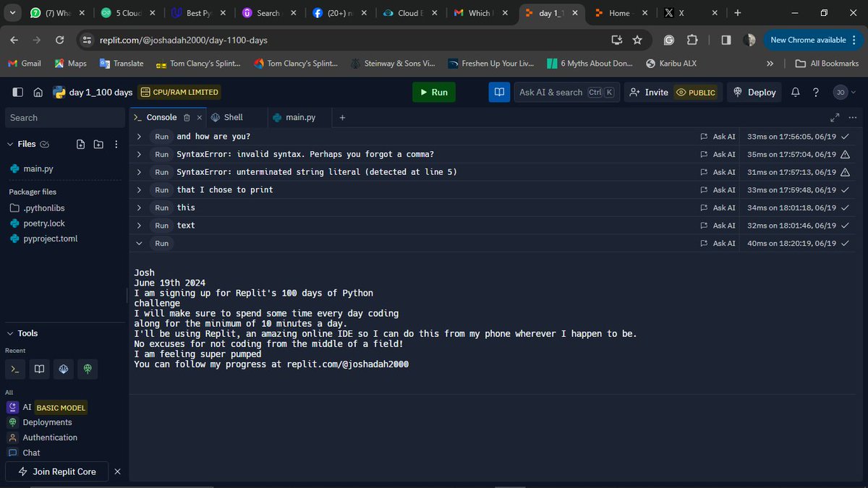Ask AI about the 18:20:19 run

tap(718, 243)
